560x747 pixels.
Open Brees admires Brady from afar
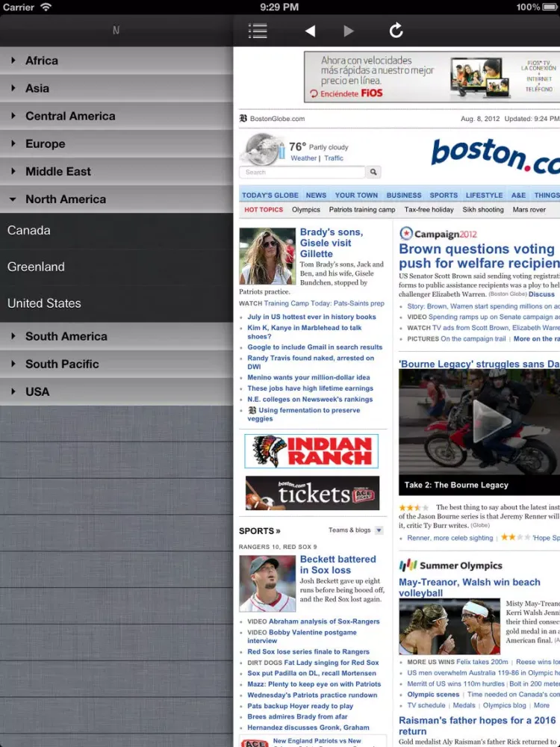(297, 716)
